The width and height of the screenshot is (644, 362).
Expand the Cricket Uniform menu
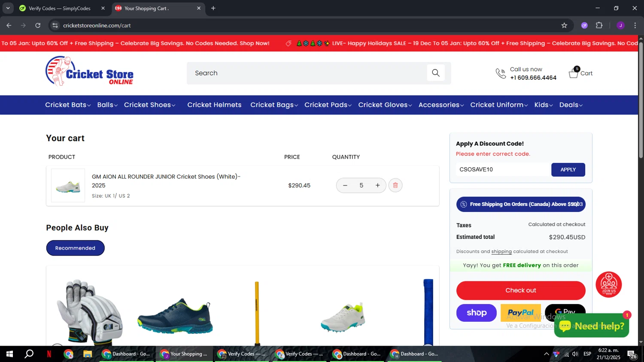click(499, 105)
